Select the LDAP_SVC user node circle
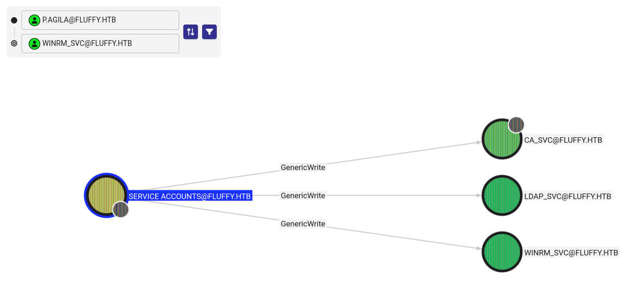 coord(502,196)
